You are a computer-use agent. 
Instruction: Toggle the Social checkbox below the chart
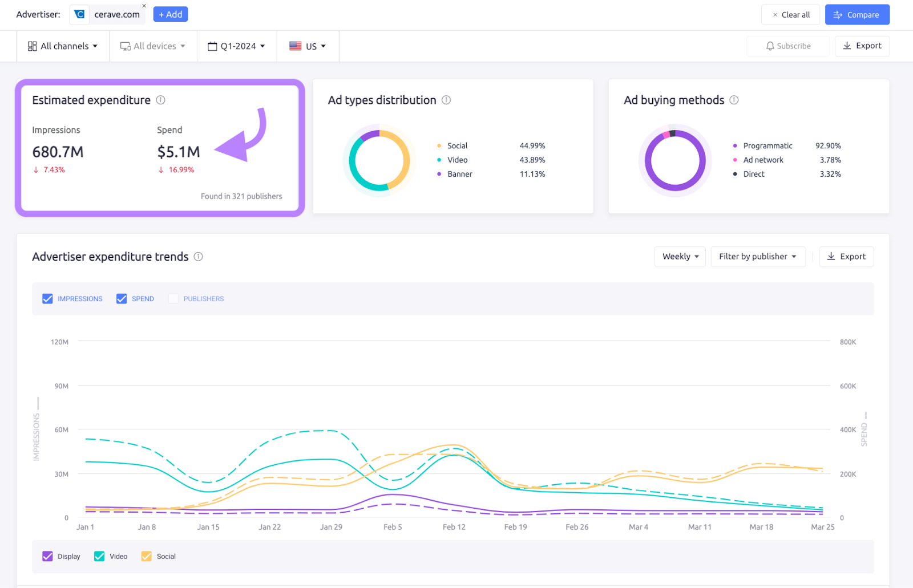[147, 556]
